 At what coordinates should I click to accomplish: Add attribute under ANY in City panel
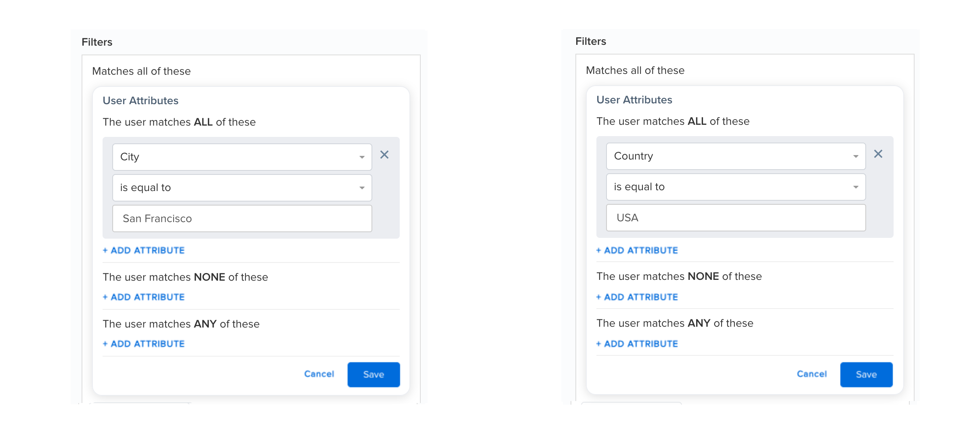click(x=144, y=344)
